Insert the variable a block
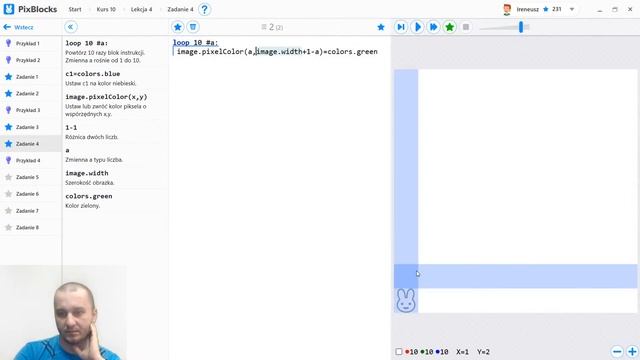This screenshot has width=640, height=360. pyautogui.click(x=67, y=150)
